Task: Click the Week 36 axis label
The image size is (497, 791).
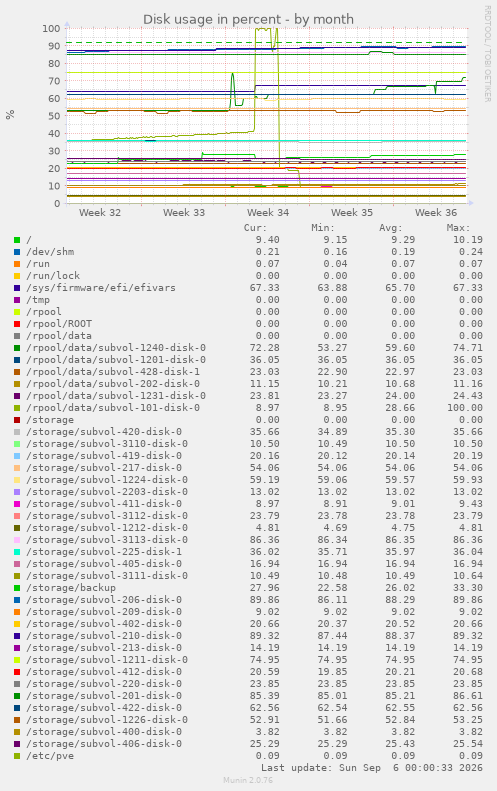Action: [436, 213]
